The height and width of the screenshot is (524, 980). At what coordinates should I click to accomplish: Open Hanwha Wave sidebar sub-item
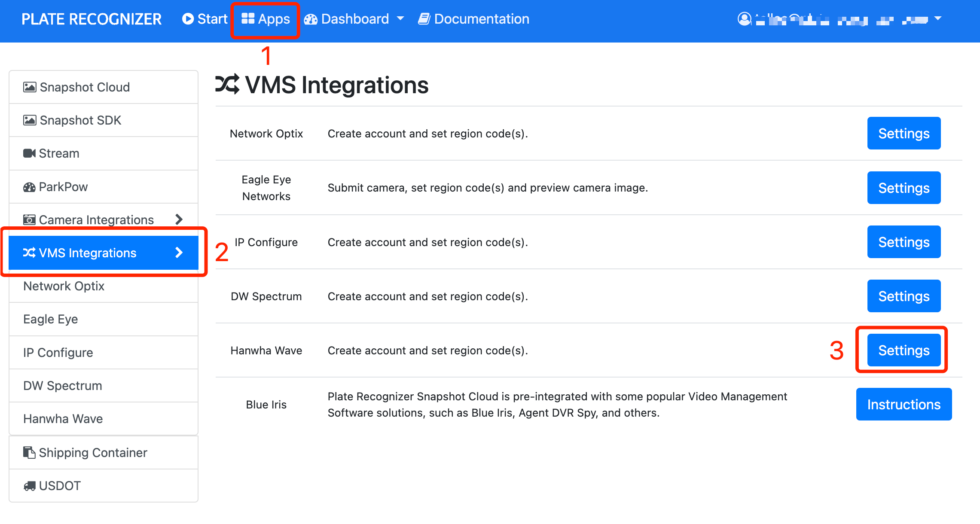coord(104,419)
